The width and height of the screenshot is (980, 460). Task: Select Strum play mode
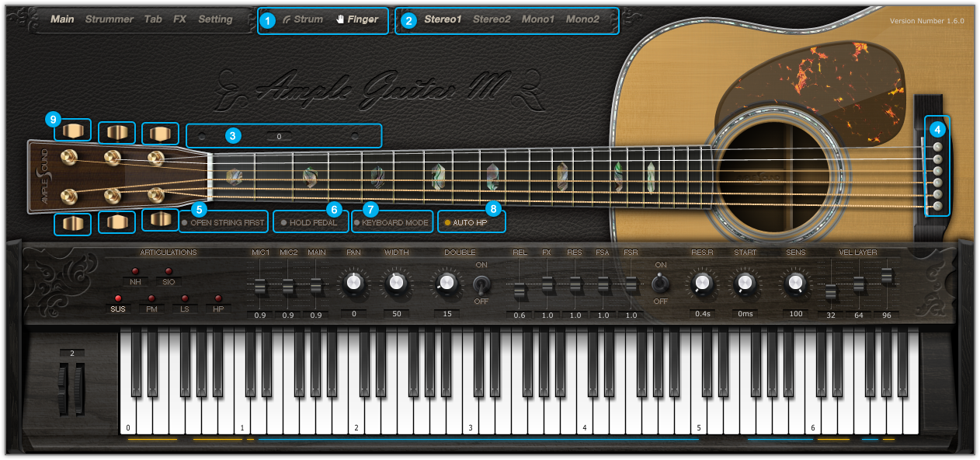pos(303,19)
